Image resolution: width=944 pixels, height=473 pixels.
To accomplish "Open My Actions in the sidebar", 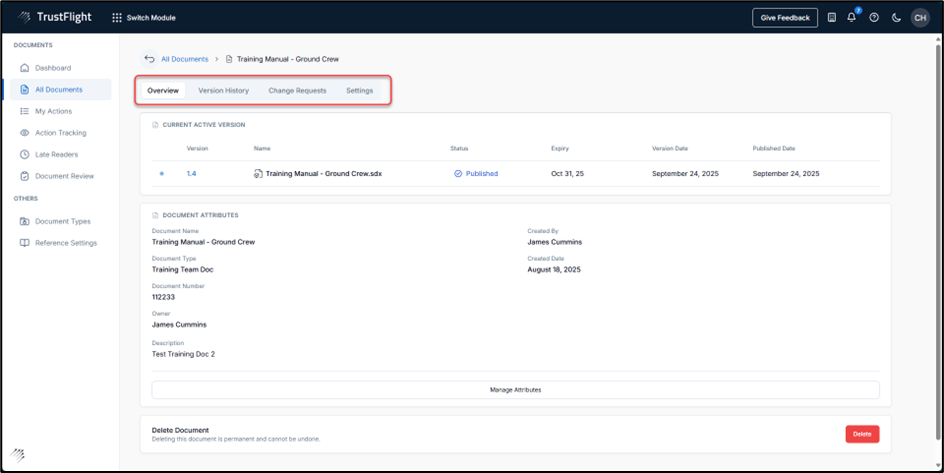I will tap(53, 111).
